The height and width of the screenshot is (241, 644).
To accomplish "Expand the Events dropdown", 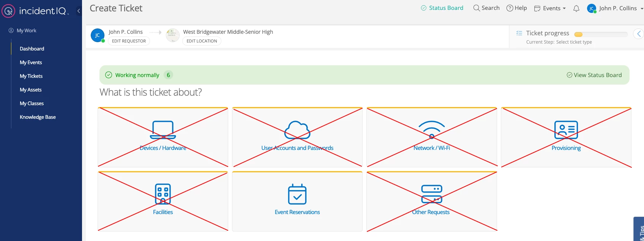I will tap(550, 8).
